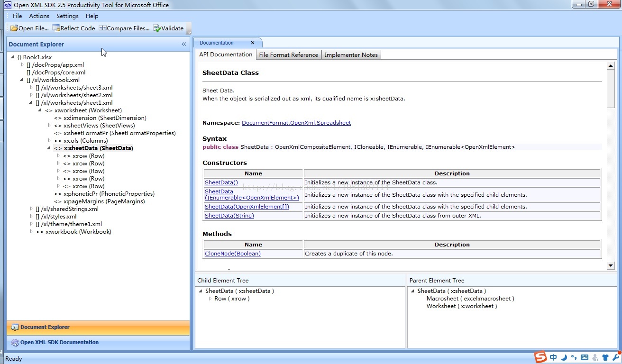
Task: Collapse the Book1.xlsx root node
Action: (13, 57)
